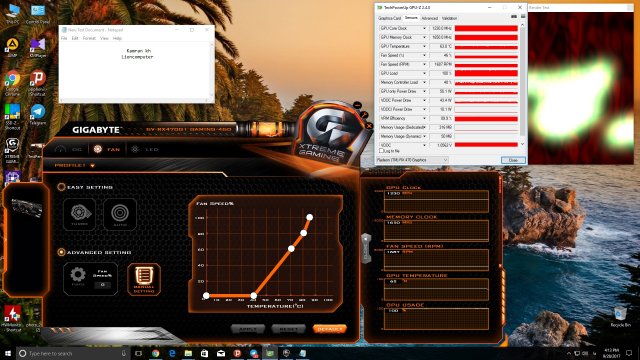
Task: Open the Manual Setting fan curve icon
Action: pyautogui.click(x=144, y=280)
